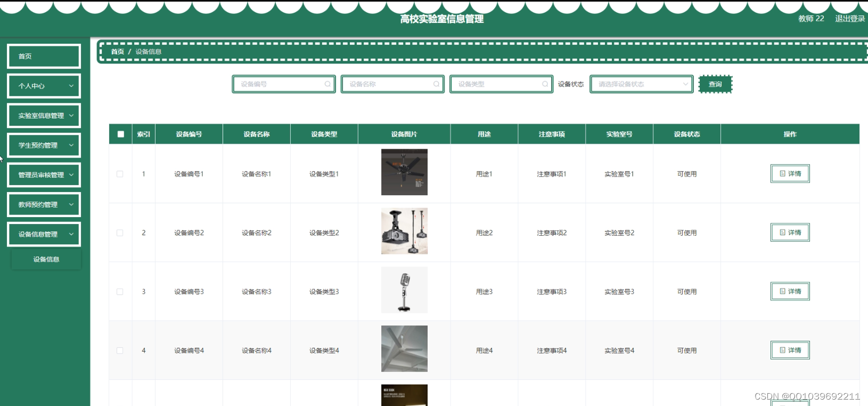
Task: Expand the 教师预约管理 sidebar menu
Action: pyautogui.click(x=44, y=204)
